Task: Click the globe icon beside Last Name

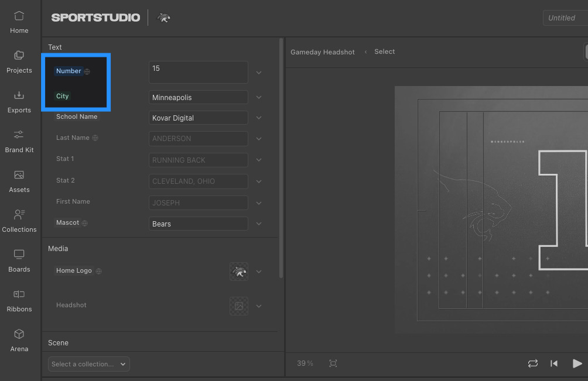Action: click(95, 138)
